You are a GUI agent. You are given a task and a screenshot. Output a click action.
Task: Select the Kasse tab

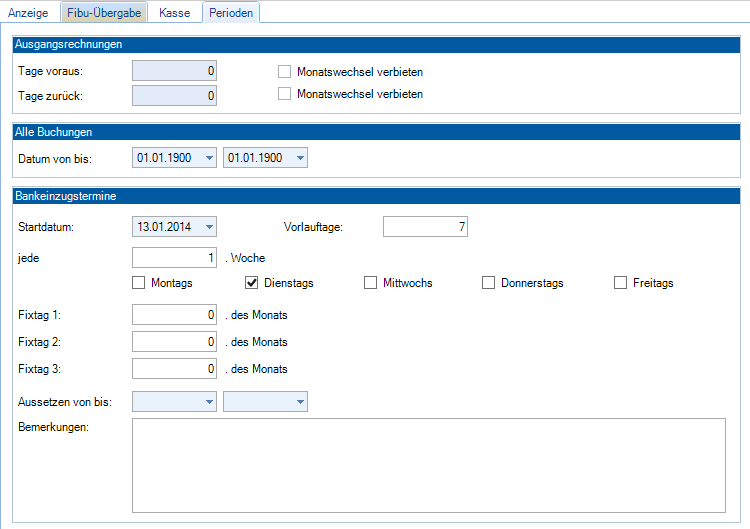pyautogui.click(x=175, y=13)
